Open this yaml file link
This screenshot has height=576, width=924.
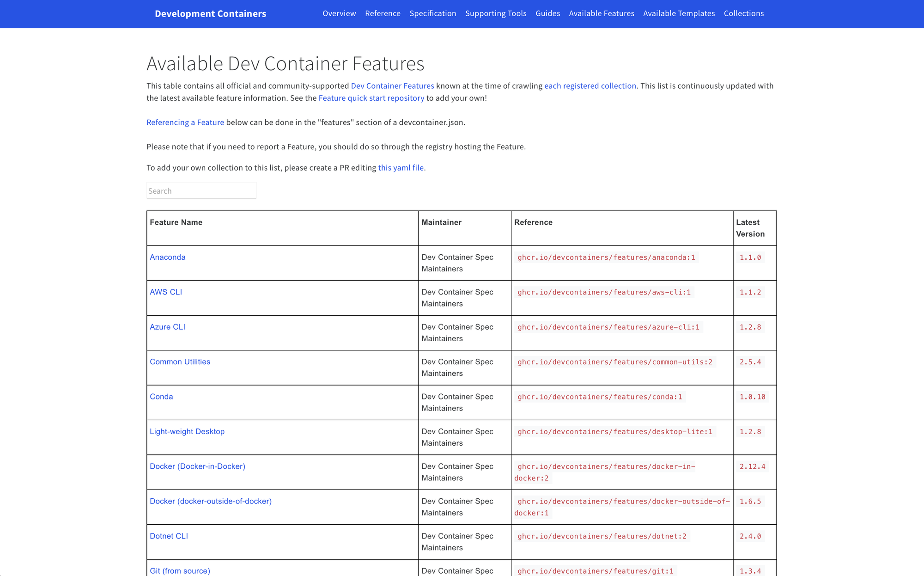point(401,168)
